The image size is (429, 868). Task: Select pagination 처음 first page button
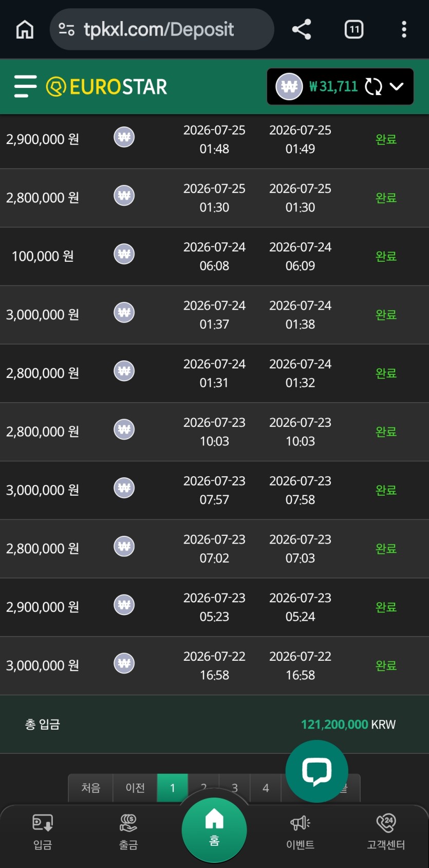tap(91, 788)
